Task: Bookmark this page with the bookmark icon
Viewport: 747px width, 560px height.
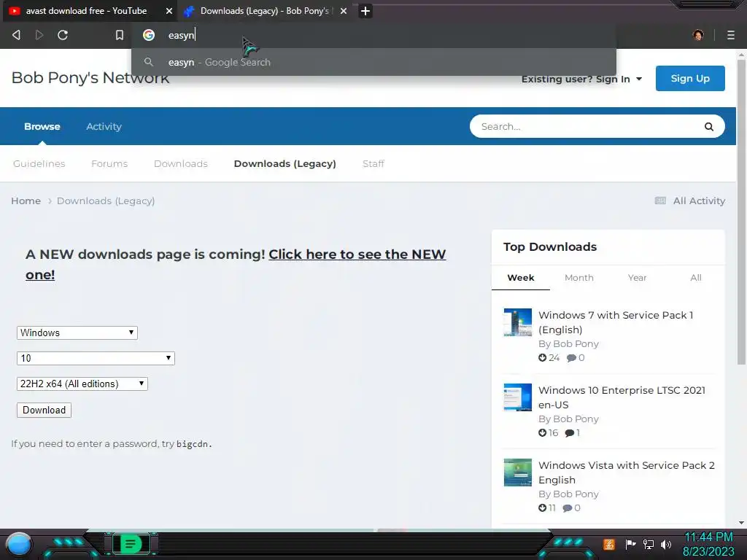Action: pyautogui.click(x=120, y=35)
